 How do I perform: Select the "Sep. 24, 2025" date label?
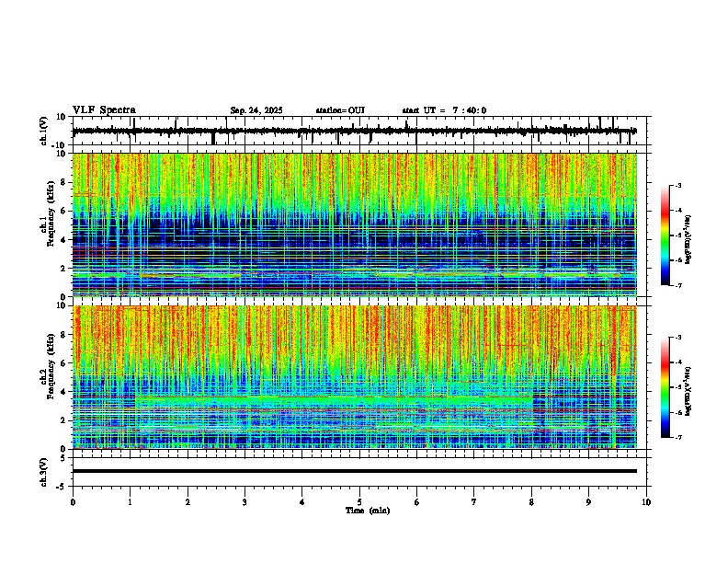point(256,110)
